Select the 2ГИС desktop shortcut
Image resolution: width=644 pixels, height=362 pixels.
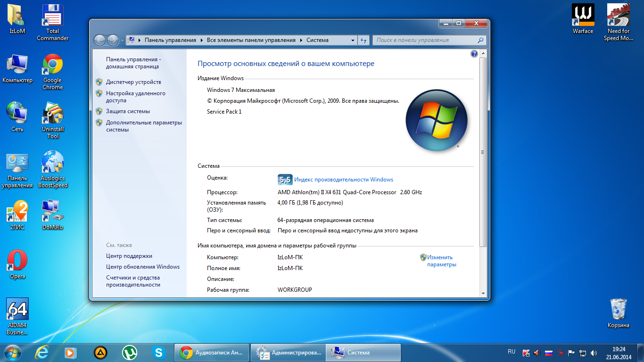[x=17, y=215]
